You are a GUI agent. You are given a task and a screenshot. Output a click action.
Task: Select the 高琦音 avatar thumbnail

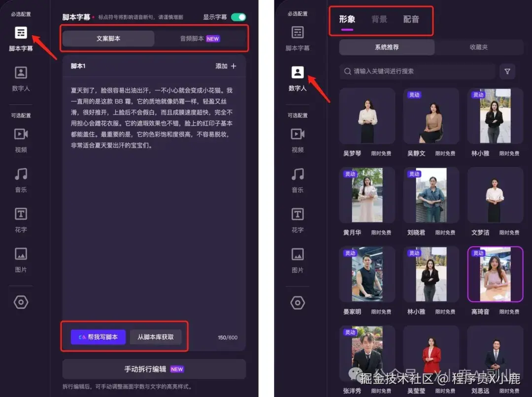[495, 274]
